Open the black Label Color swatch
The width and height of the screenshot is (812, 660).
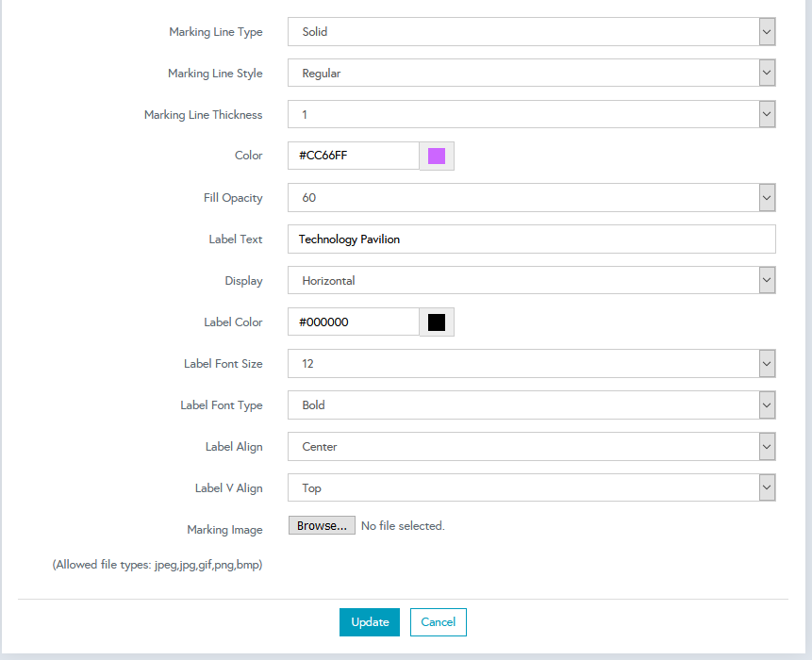[437, 322]
